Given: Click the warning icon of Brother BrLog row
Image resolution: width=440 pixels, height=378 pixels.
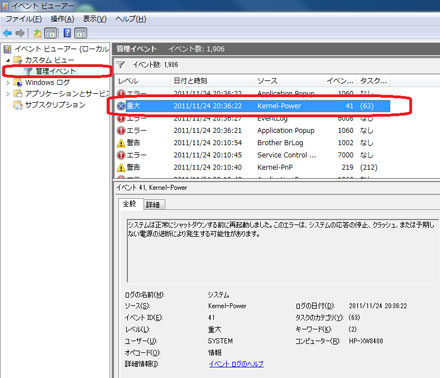Looking at the screenshot, I should click(121, 143).
